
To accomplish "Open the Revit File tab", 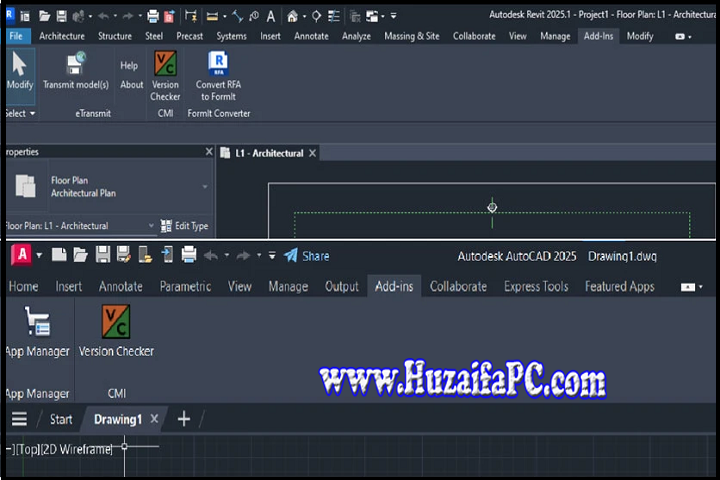I will (16, 36).
